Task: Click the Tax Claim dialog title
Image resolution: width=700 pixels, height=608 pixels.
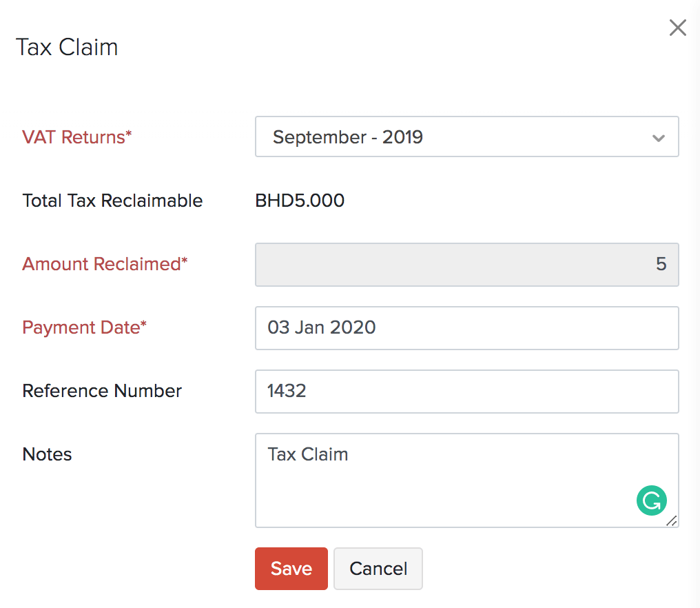Action: point(67,47)
